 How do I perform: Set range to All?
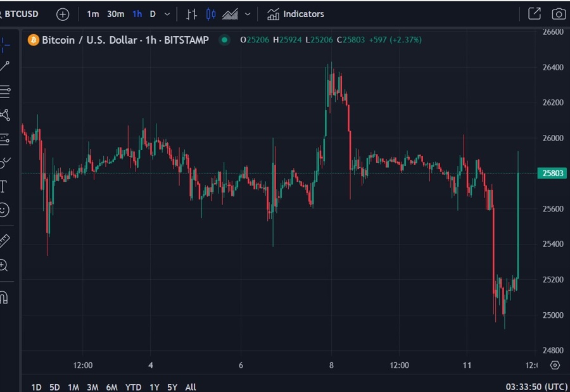coord(191,387)
